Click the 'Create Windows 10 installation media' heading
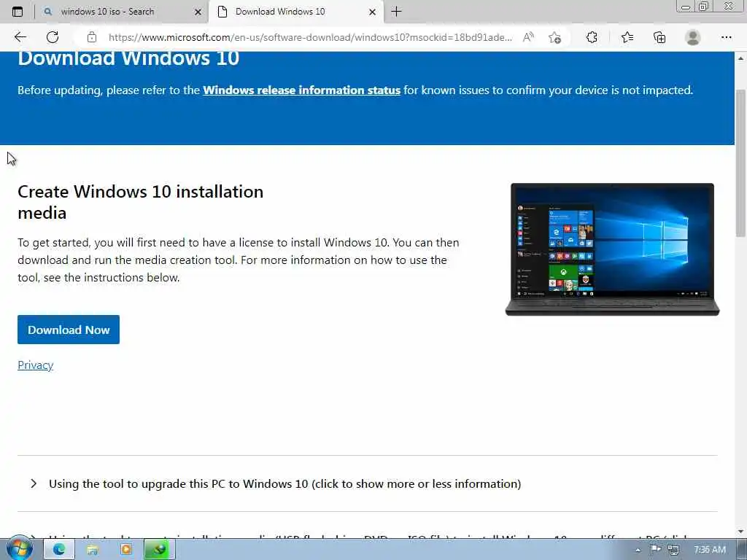747x560 pixels. 141,202
